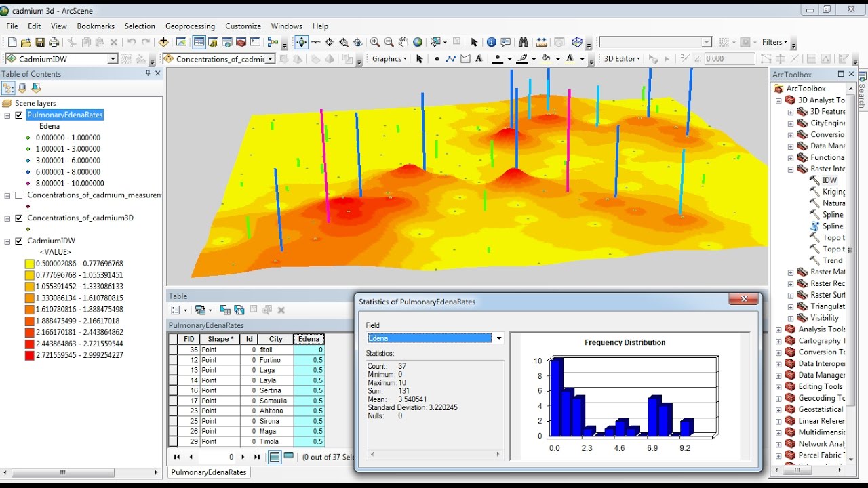Click the New document icon

[12, 42]
